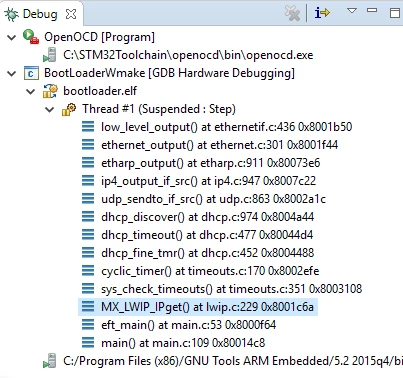This screenshot has height=378, width=403.
Task: Click the GNU Tools ARM process icon
Action: coord(50,361)
